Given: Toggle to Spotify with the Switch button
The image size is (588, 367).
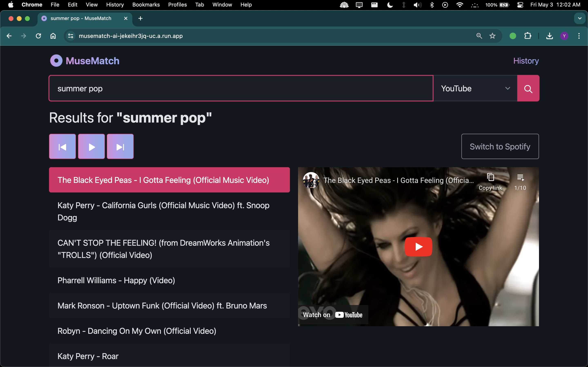Looking at the screenshot, I should [x=500, y=147].
